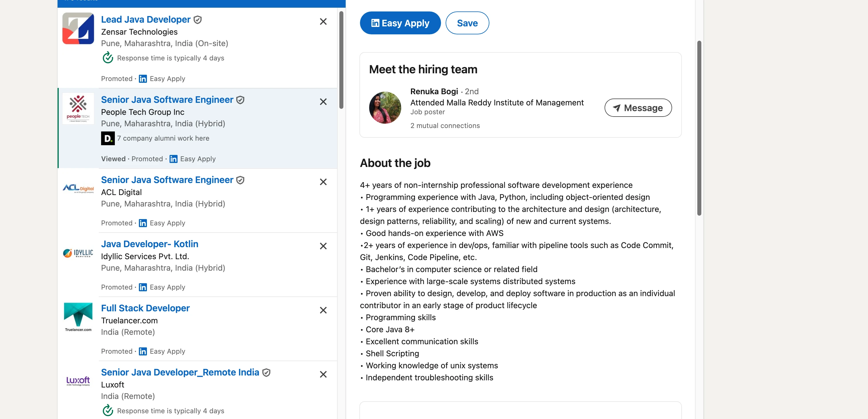Open the Java Developer- Kotlin listing
The width and height of the screenshot is (868, 419).
point(149,244)
